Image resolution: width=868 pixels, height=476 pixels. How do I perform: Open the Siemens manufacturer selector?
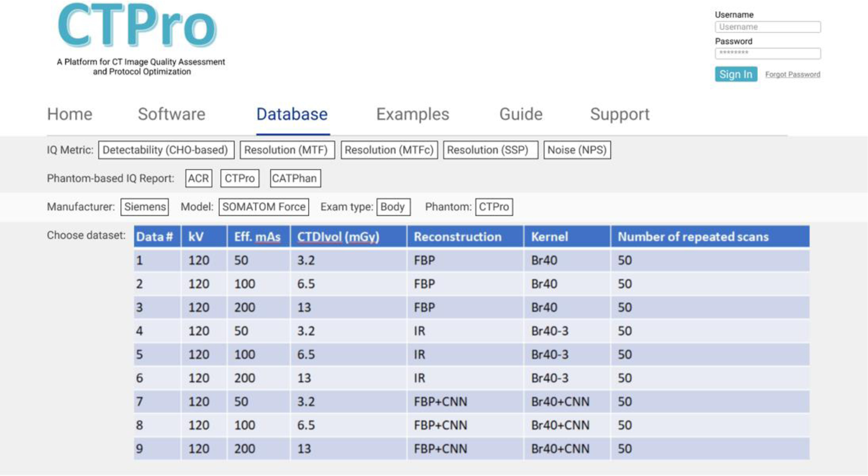[145, 207]
